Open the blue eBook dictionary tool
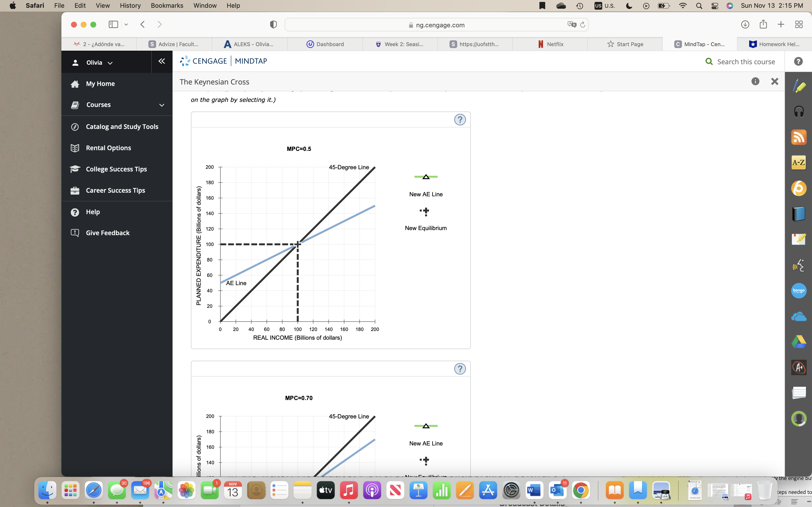Viewport: 812px width, 507px height. point(799,214)
